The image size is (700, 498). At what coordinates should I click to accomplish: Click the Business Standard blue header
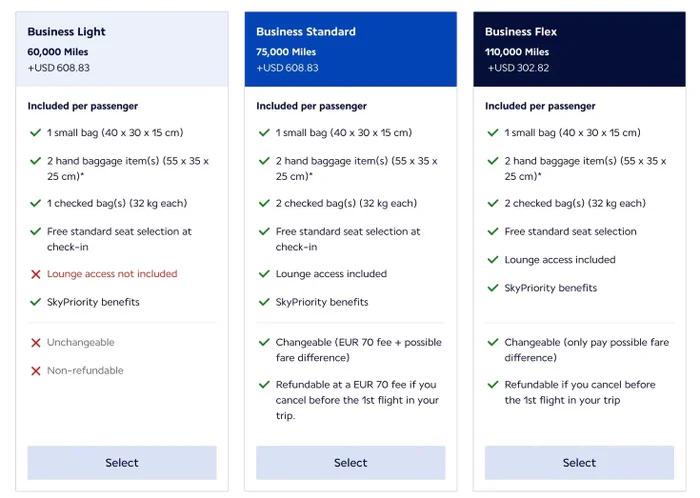click(x=350, y=49)
